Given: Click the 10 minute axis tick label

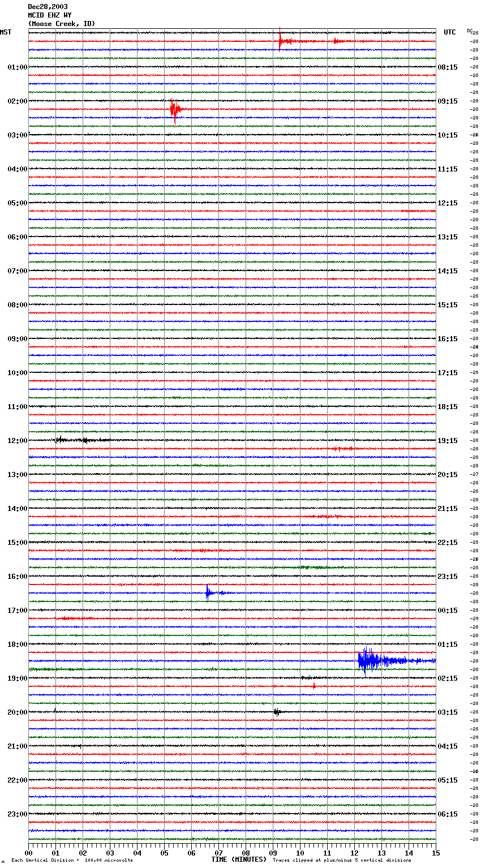Looking at the screenshot, I should click(x=300, y=853).
